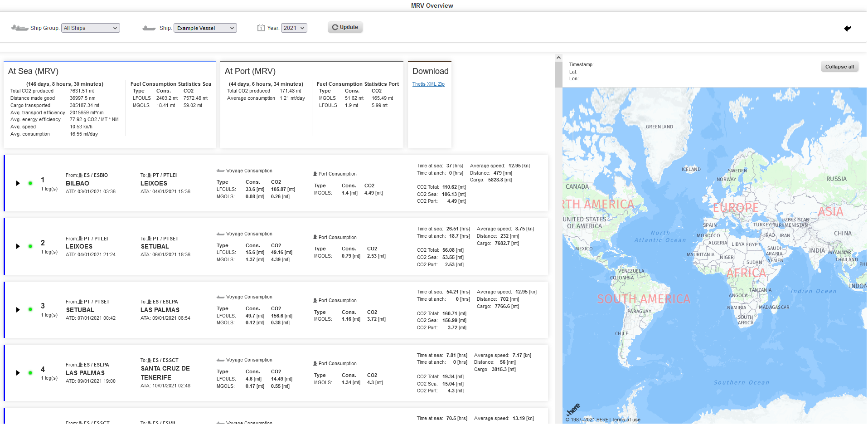Viewport: 868px width, 425px height.
Task: Click the AFRICA label on the map
Action: pyautogui.click(x=746, y=273)
